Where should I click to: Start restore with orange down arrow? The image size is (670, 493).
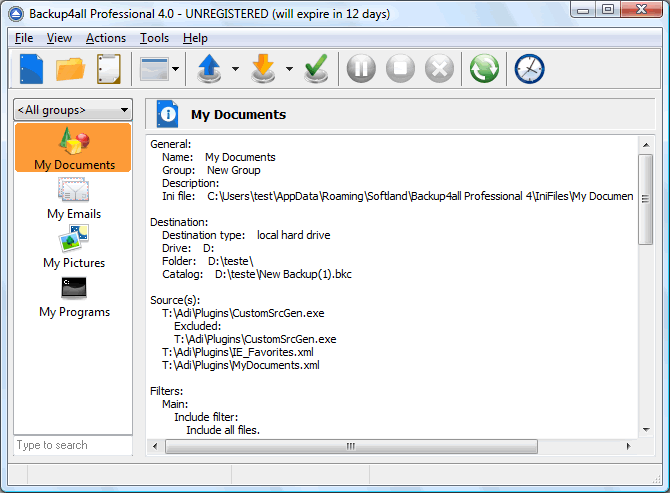[263, 69]
